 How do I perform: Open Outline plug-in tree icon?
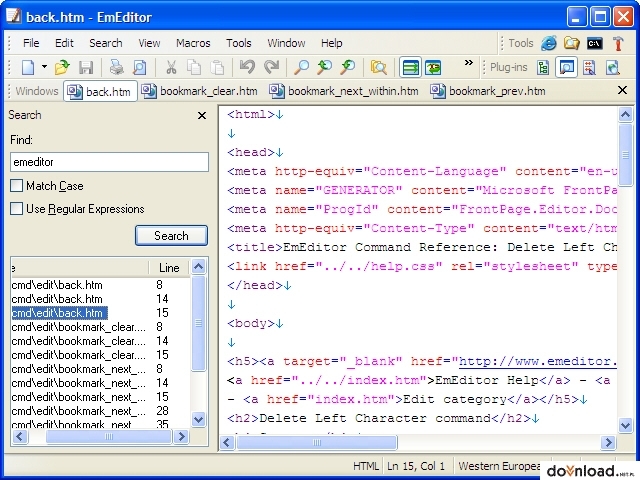pos(543,67)
